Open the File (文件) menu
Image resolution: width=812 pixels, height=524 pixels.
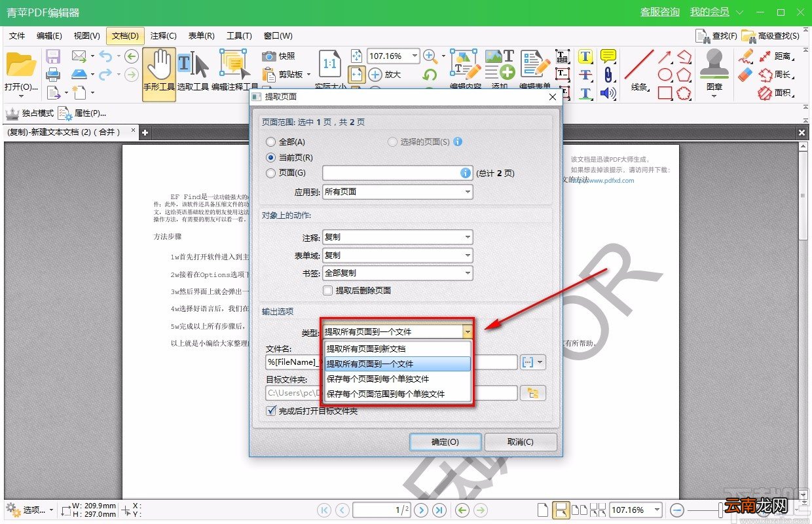point(17,36)
